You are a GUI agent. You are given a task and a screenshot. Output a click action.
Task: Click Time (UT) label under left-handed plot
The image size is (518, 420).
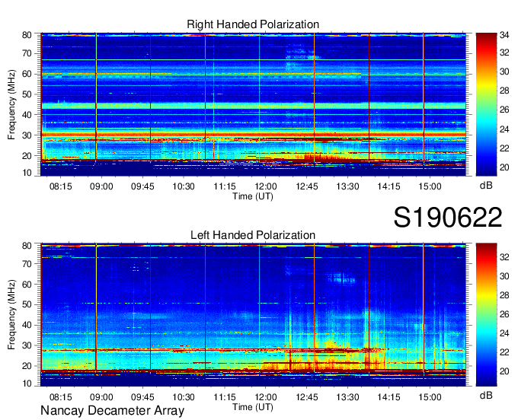click(253, 407)
